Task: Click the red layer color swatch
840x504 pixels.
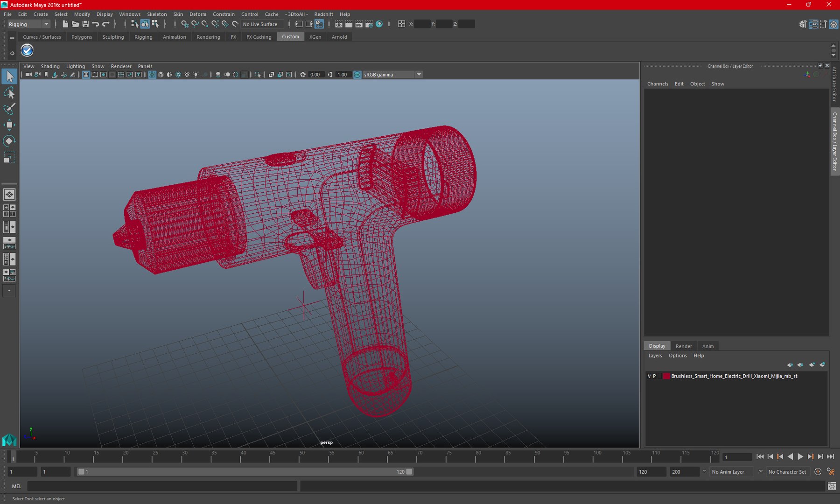Action: [x=666, y=376]
